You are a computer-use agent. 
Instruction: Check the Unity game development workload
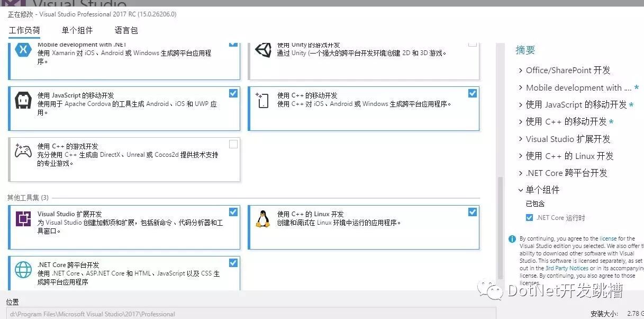tap(473, 44)
